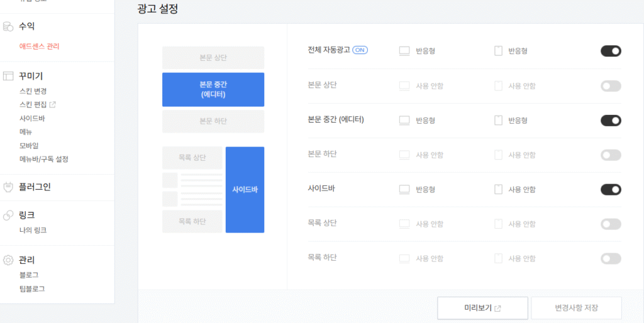Select the 목록 상단 placement block in diagram
The height and width of the screenshot is (323, 644).
pos(192,158)
